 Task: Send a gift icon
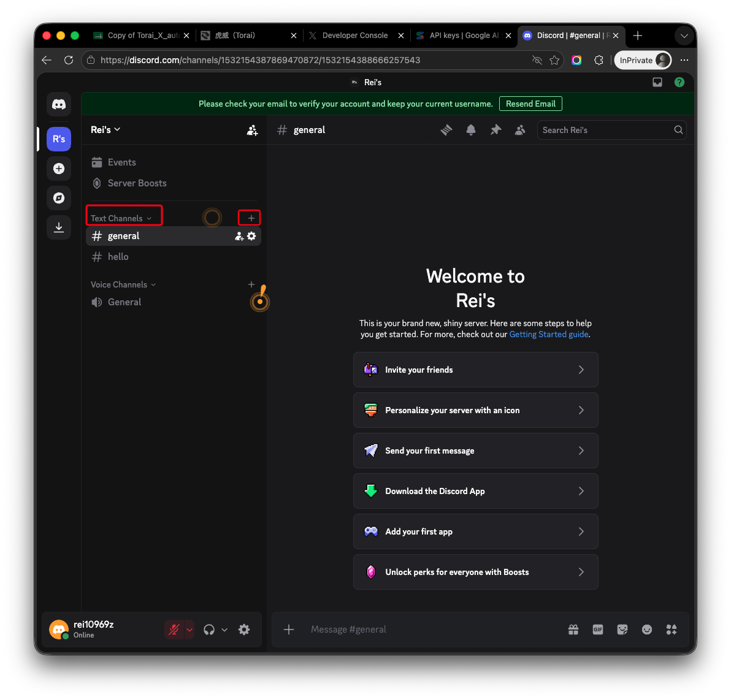pos(573,630)
